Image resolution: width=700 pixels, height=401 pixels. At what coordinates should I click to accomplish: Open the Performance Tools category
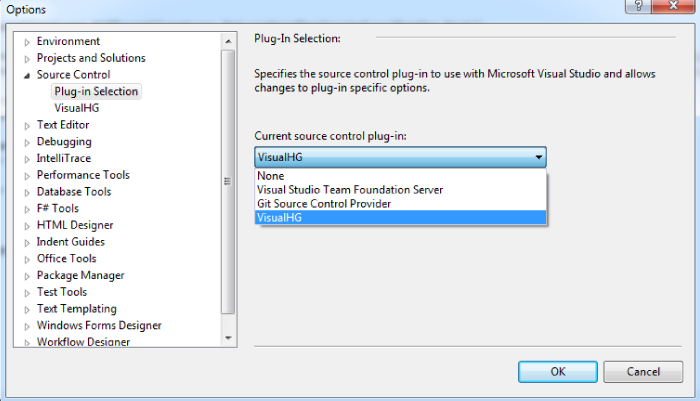tap(83, 175)
